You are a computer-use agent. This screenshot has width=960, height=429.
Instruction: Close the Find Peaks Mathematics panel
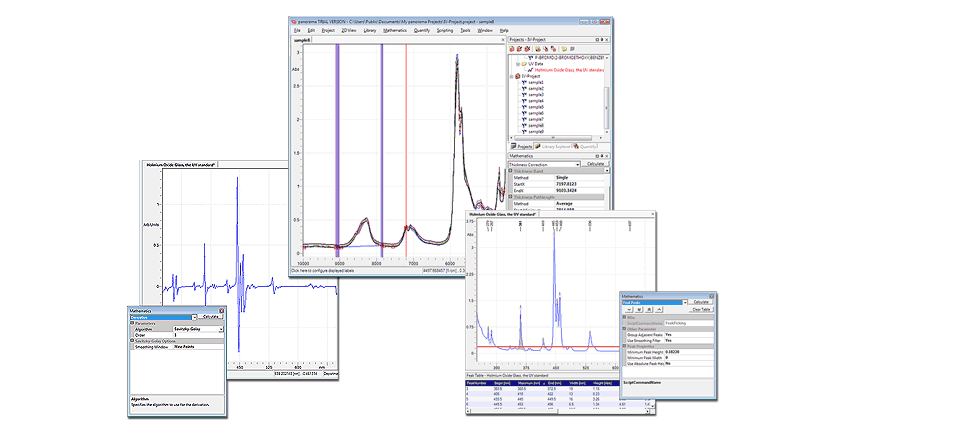pyautogui.click(x=712, y=296)
